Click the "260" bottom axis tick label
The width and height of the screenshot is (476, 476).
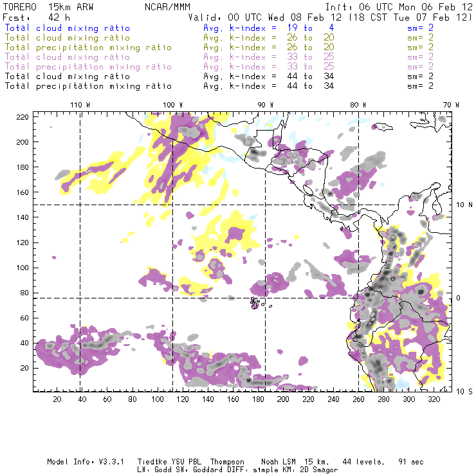pos(358,399)
